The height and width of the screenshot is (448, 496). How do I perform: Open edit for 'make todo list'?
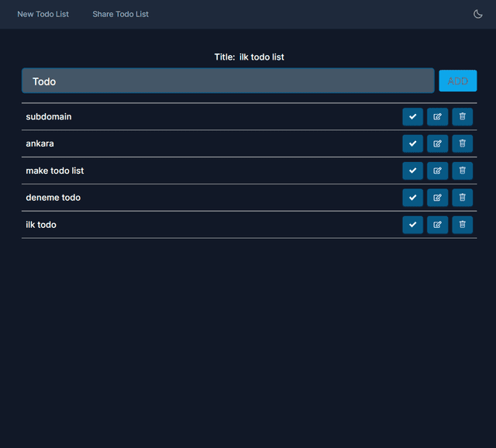pyautogui.click(x=437, y=171)
